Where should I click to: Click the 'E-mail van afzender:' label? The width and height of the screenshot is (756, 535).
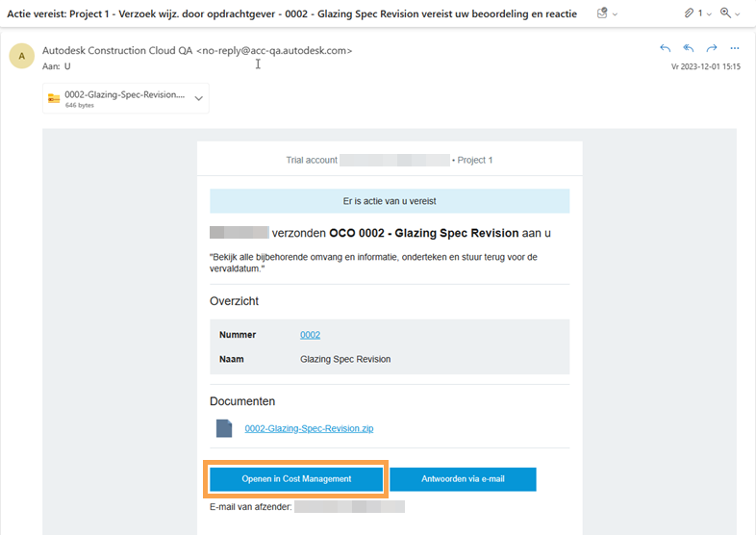point(251,507)
